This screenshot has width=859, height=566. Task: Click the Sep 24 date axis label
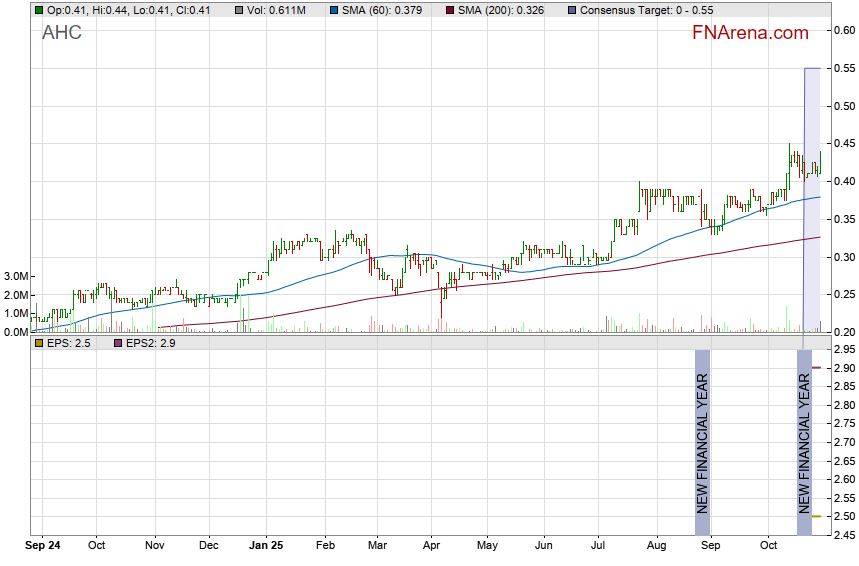tap(42, 547)
